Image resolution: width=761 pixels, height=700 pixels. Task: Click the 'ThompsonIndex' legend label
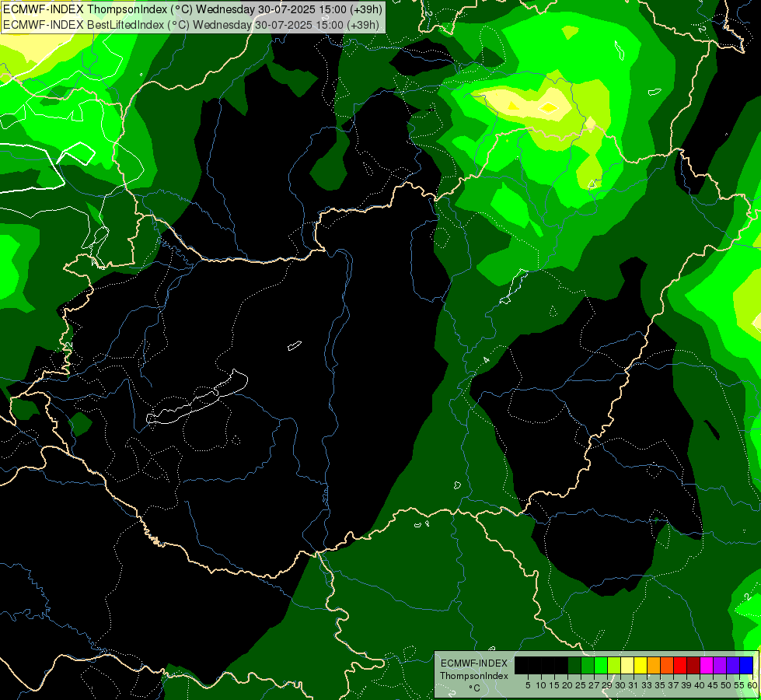(474, 676)
